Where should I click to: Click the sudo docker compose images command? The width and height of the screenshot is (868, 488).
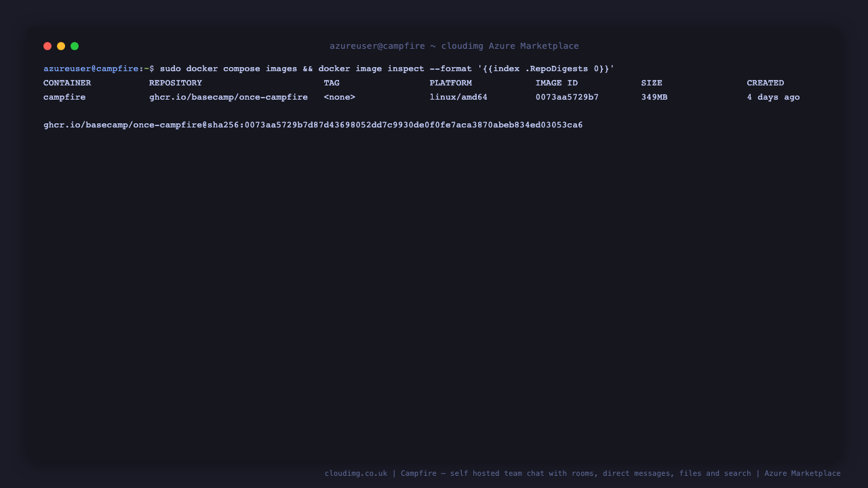(387, 68)
